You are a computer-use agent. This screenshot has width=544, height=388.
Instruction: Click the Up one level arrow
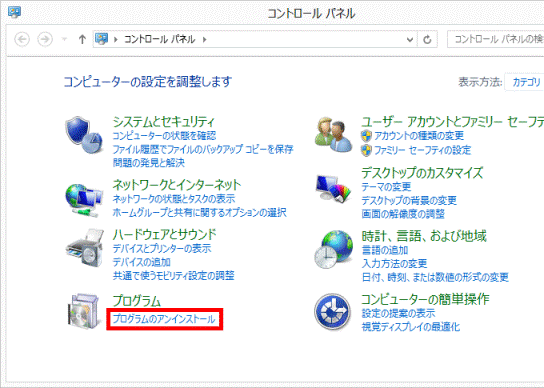click(x=82, y=39)
